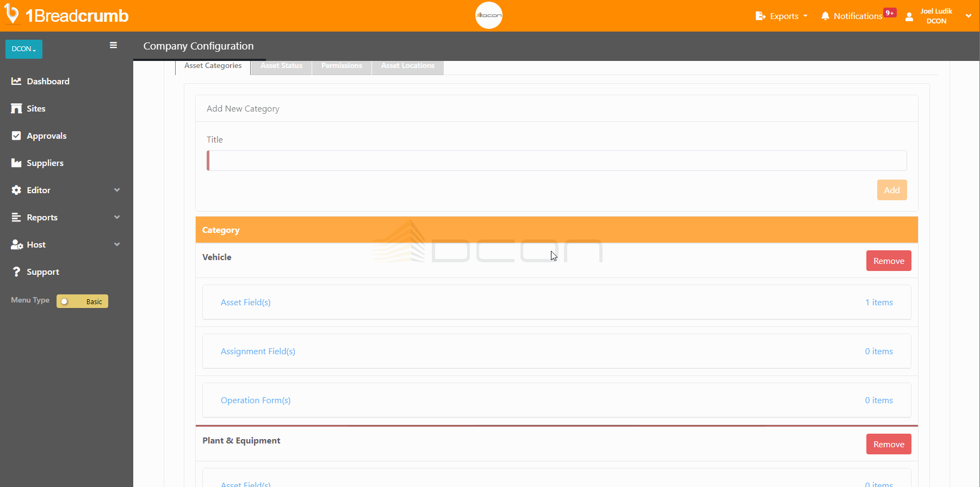The height and width of the screenshot is (487, 980).
Task: Remove the Vehicle category
Action: [x=889, y=261]
